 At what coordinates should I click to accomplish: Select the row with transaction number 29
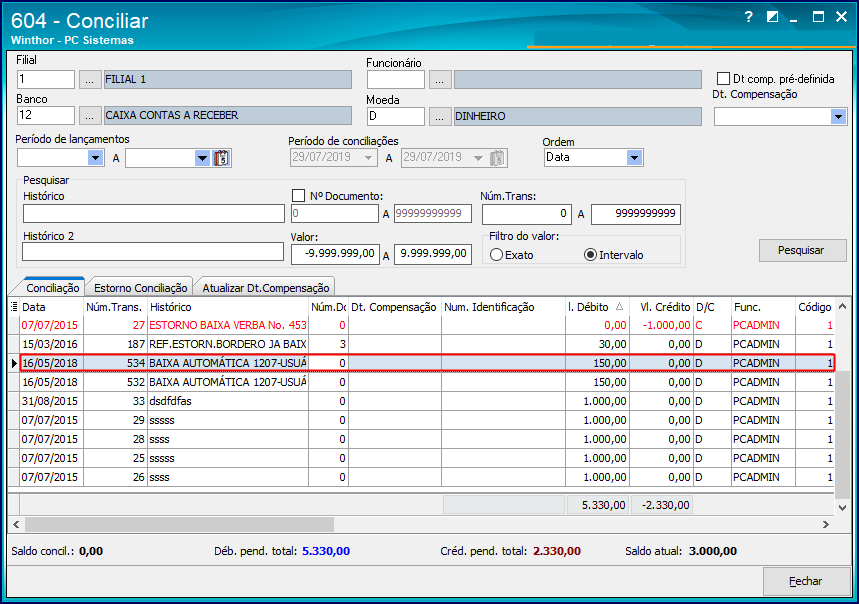pyautogui.click(x=427, y=421)
